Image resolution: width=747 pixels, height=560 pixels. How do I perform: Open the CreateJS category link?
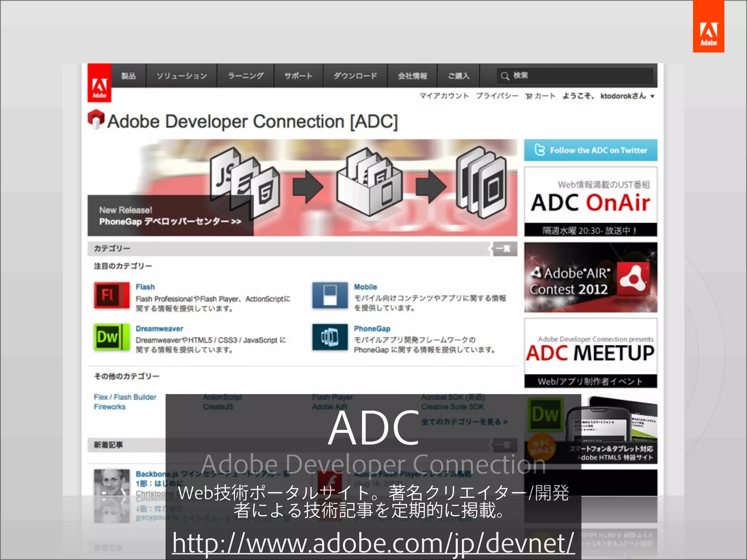218,407
